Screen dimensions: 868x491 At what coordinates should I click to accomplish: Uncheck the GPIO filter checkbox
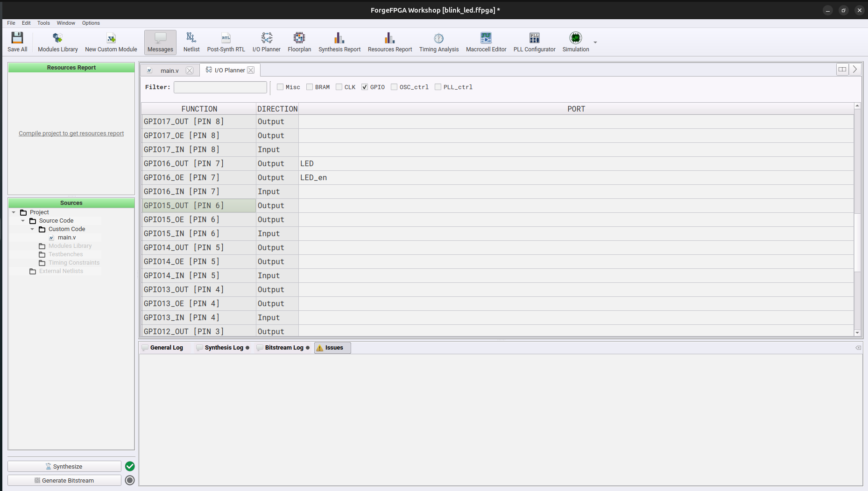(x=365, y=87)
